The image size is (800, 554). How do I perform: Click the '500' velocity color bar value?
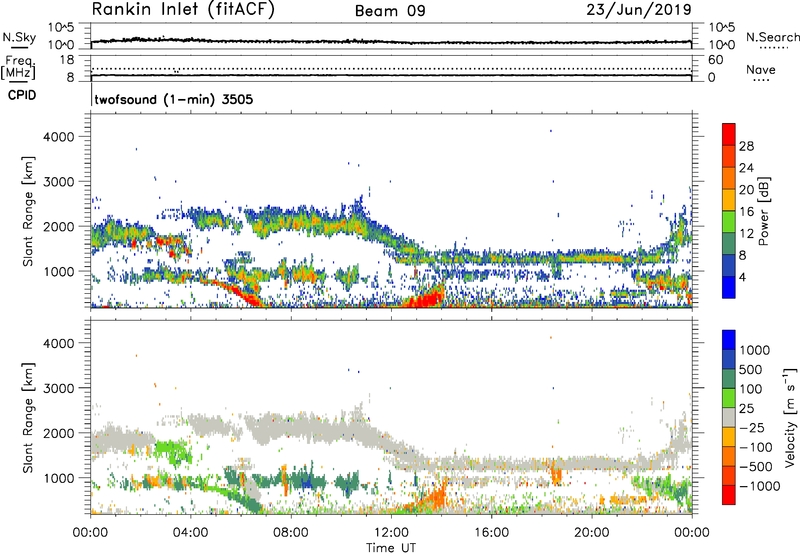tap(751, 370)
